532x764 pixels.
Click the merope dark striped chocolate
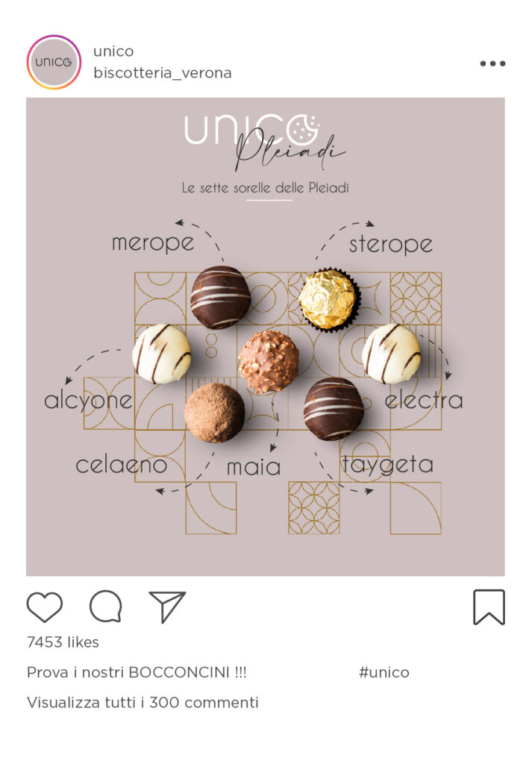click(220, 297)
